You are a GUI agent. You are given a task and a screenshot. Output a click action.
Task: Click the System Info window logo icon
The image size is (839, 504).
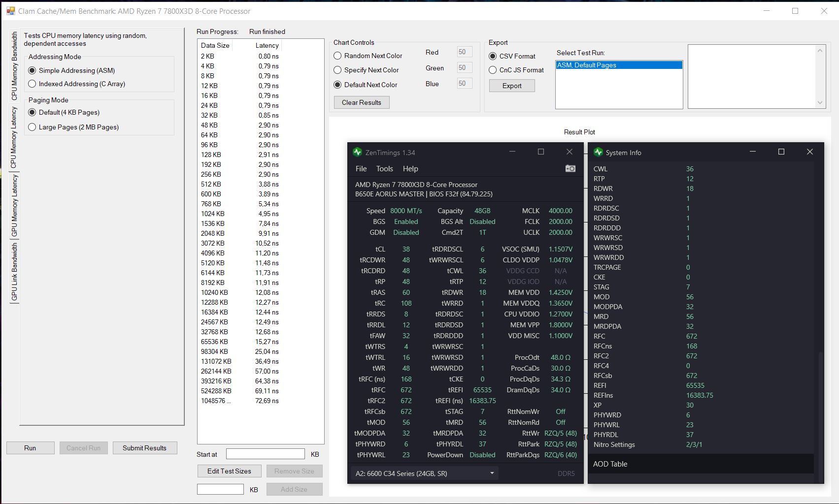(598, 152)
